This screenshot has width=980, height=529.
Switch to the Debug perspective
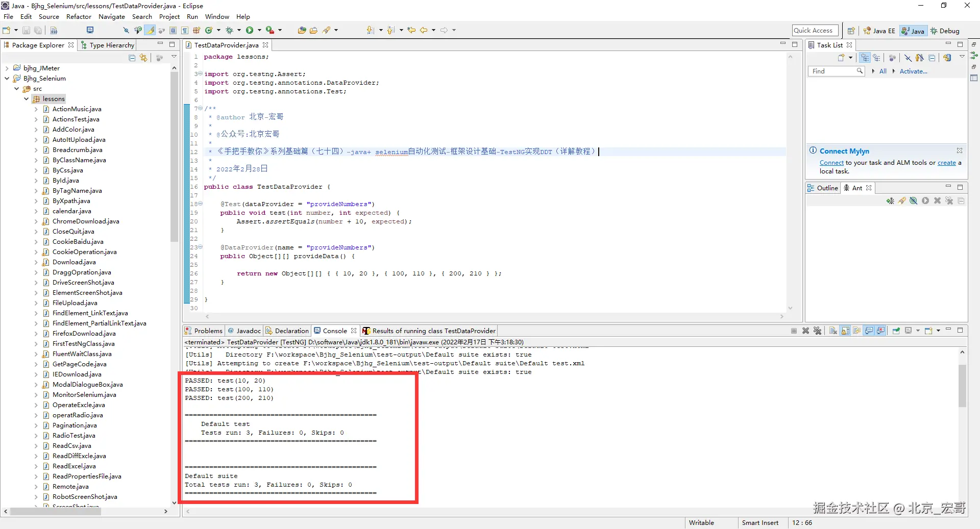[945, 31]
